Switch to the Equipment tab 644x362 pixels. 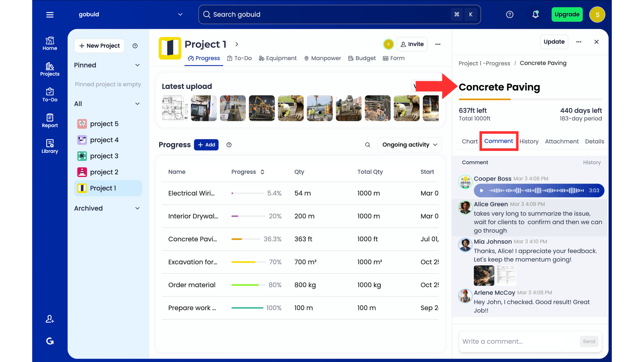pyautogui.click(x=278, y=58)
